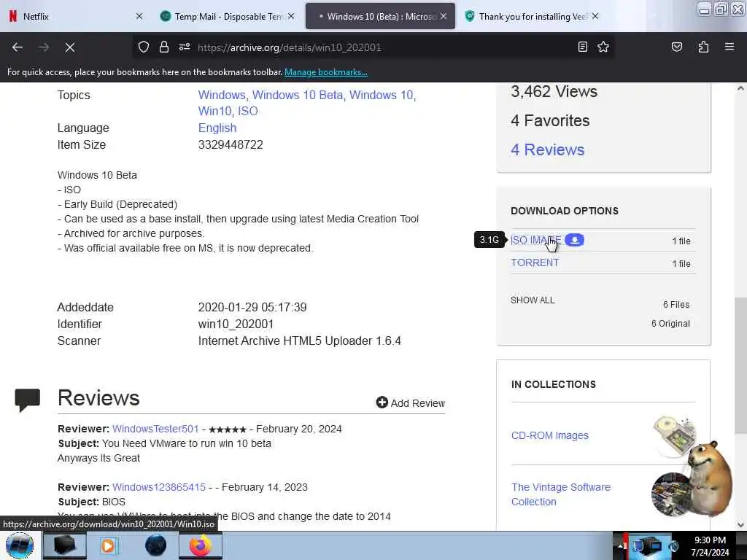Click the page vertical scrollbar thumb
Viewport: 747px width, 560px height.
click(740, 366)
